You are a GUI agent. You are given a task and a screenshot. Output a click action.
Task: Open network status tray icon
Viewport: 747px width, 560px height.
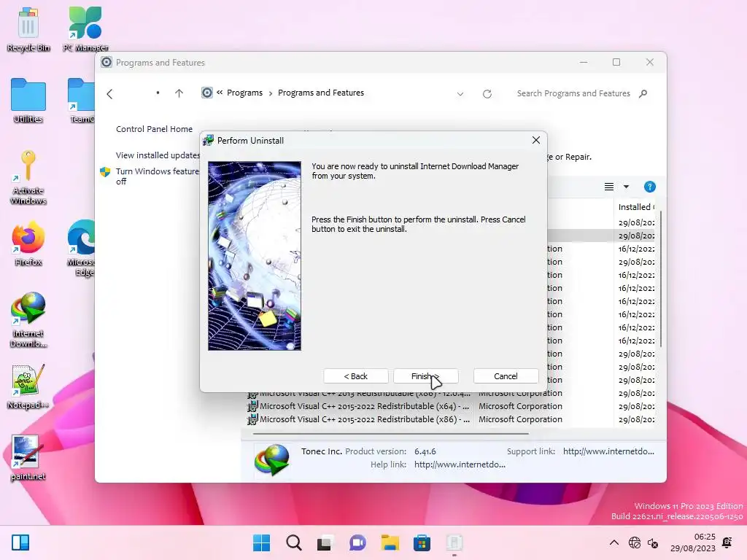point(635,542)
